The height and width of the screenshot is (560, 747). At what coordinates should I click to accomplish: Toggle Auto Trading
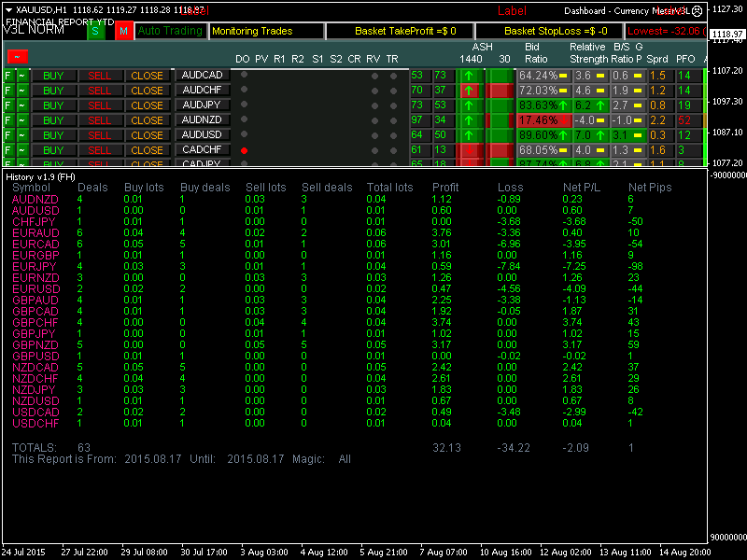tap(171, 31)
